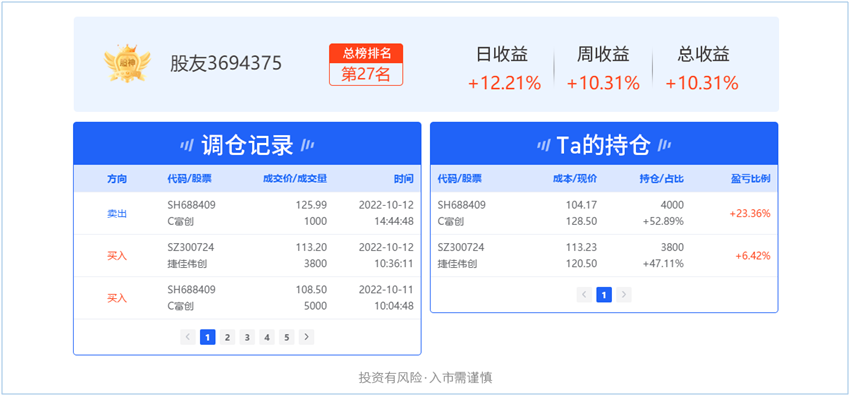Image resolution: width=850 pixels, height=396 pixels.
Task: Click the 调仓记录 panel header
Action: pyautogui.click(x=247, y=144)
